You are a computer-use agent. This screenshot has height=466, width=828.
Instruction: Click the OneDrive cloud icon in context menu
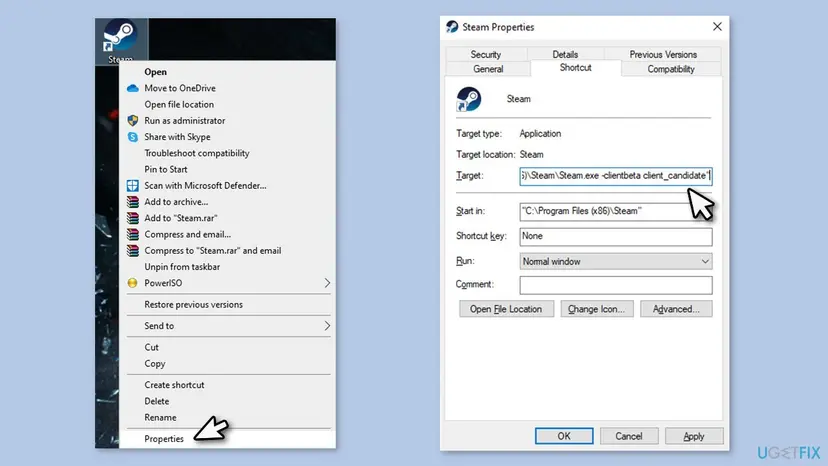(x=133, y=88)
